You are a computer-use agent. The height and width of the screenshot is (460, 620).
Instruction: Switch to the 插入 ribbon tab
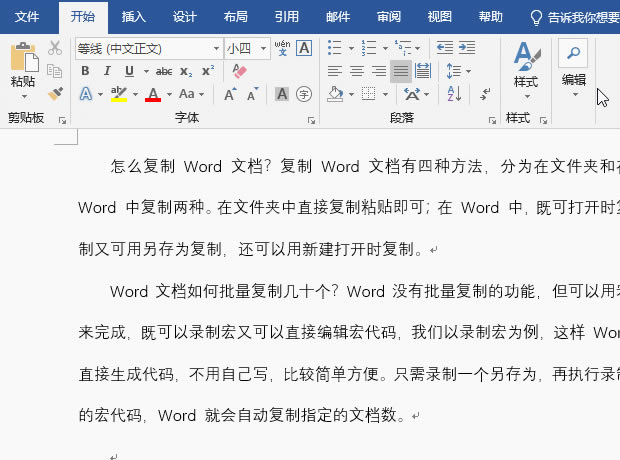133,16
